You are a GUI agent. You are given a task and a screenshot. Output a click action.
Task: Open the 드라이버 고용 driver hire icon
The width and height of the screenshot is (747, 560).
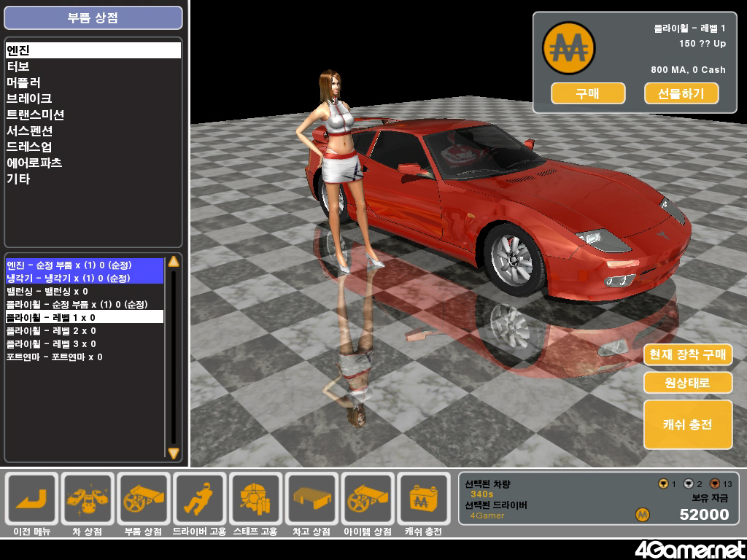click(199, 498)
